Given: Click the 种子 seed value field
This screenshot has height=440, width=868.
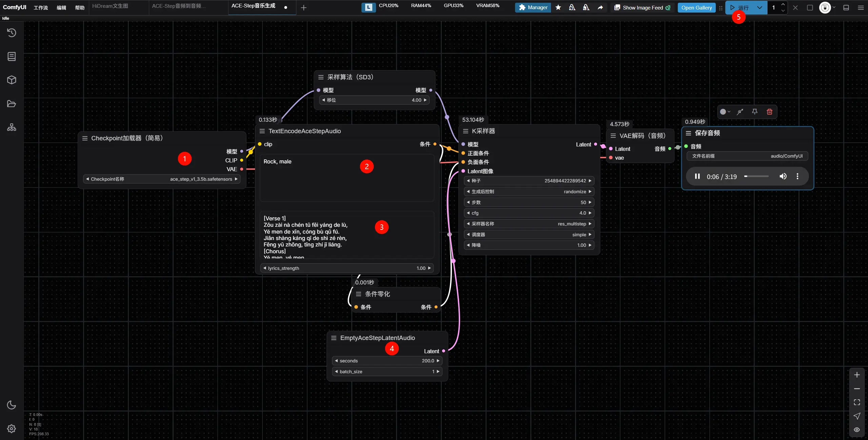Looking at the screenshot, I should (x=529, y=181).
